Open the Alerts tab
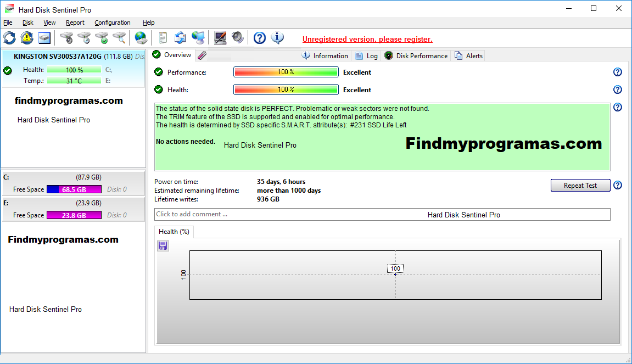The image size is (632, 364). [x=469, y=55]
